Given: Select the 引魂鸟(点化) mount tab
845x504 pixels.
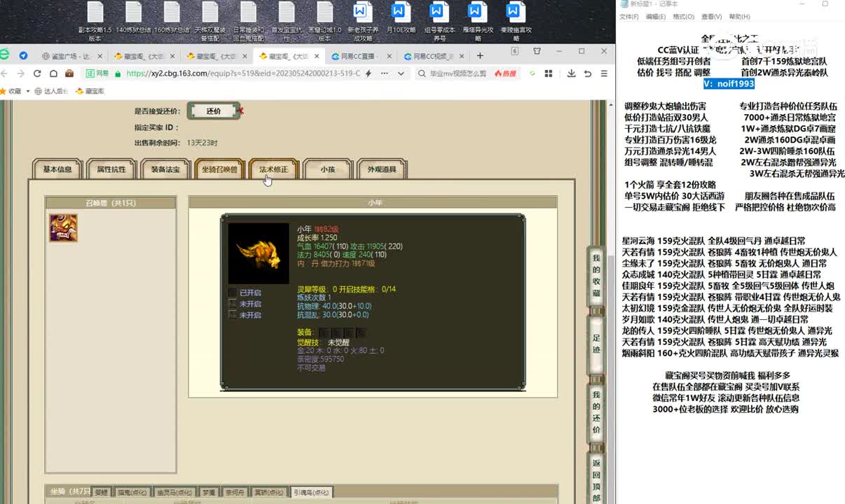Looking at the screenshot, I should (311, 492).
